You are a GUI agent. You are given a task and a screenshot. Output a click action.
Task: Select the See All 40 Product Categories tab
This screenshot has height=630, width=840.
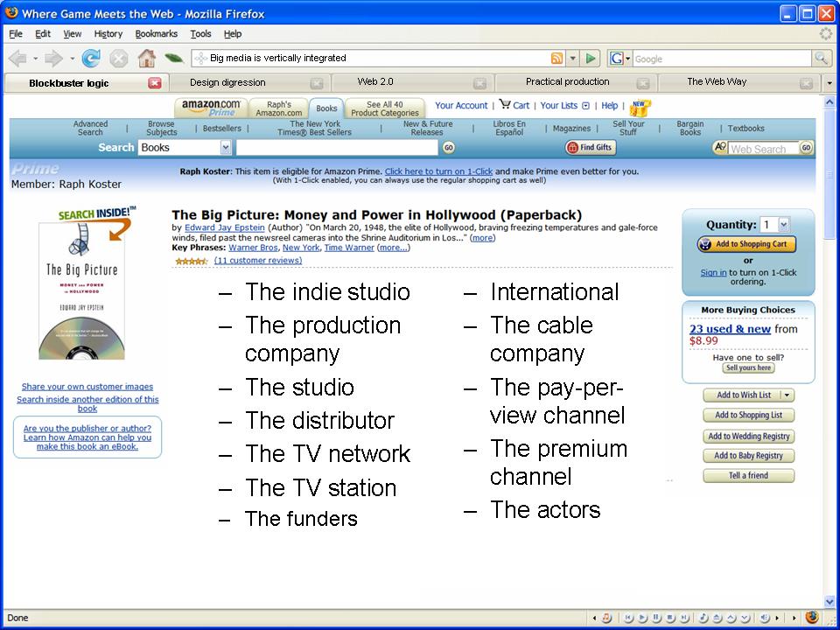click(x=385, y=108)
